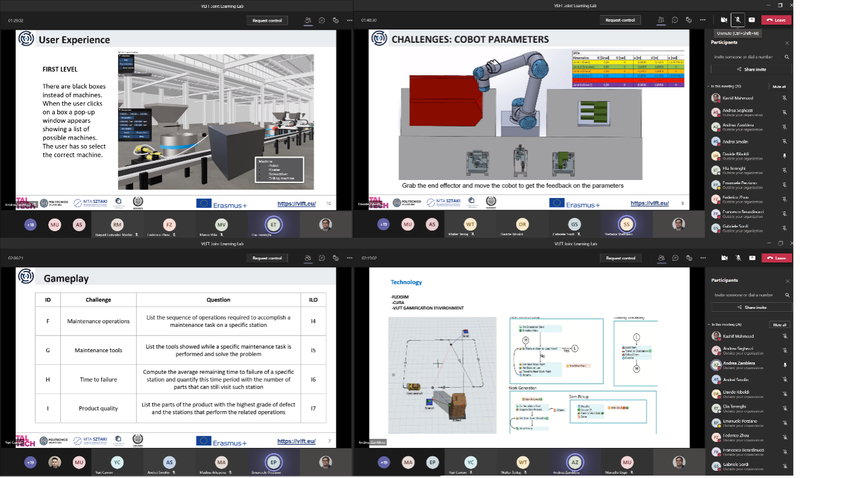Click Share invite in the Technology window
The height and width of the screenshot is (478, 868).
tap(752, 308)
